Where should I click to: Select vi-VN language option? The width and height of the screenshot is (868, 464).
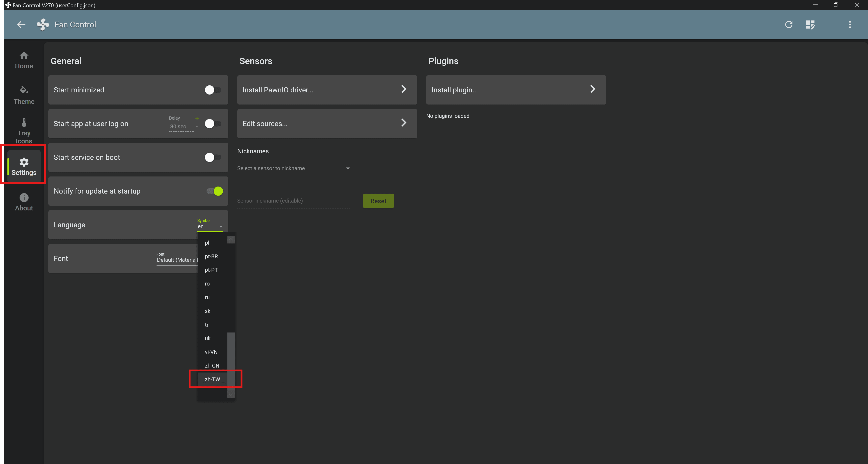(212, 352)
